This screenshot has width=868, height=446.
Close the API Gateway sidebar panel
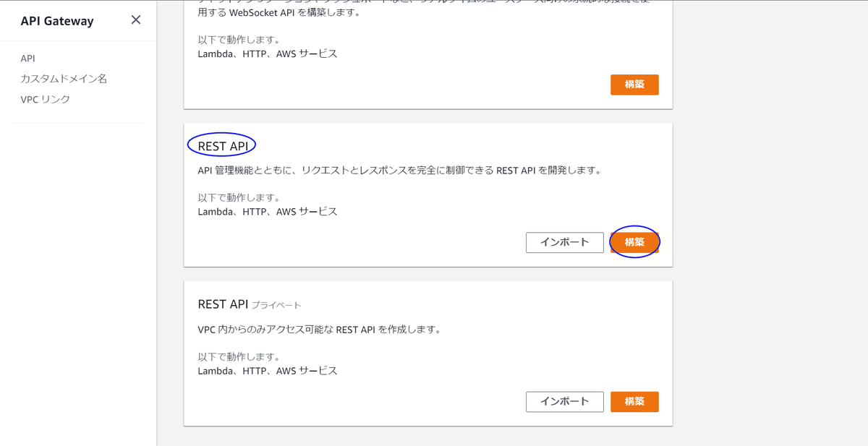135,20
